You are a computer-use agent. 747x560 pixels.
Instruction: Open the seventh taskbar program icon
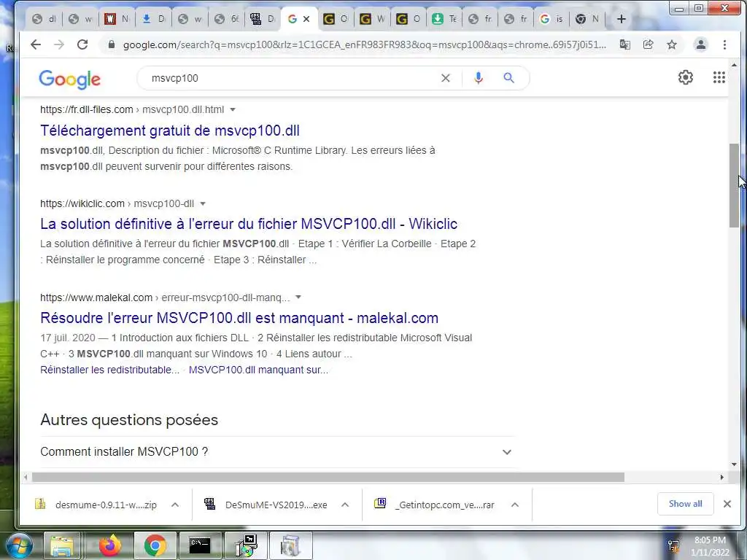(x=290, y=545)
